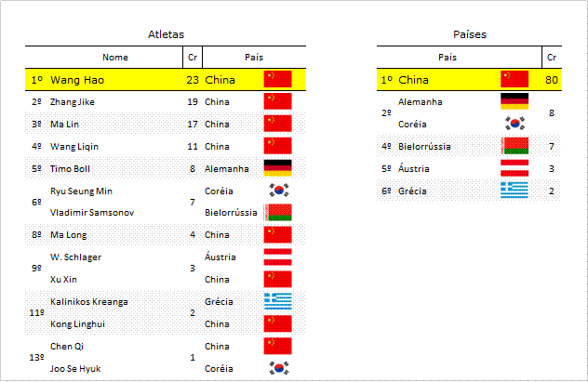Select the Nome column header
Image resolution: width=588 pixels, height=382 pixels.
[x=115, y=58]
